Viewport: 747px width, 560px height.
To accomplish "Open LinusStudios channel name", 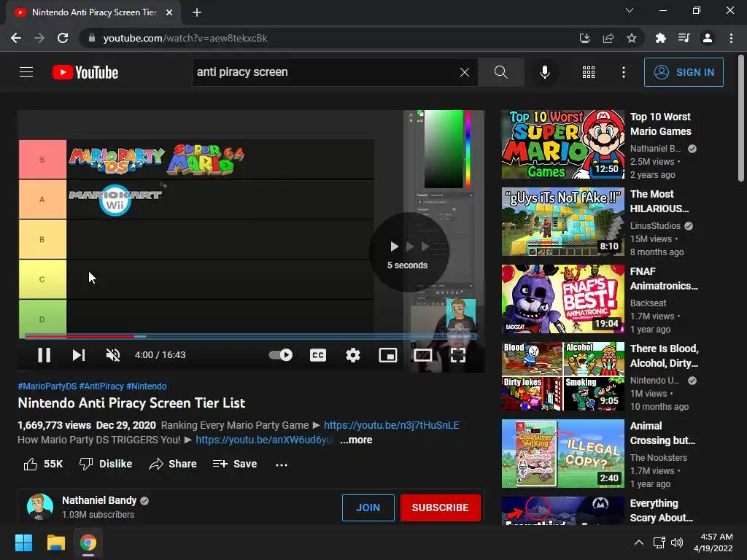I will (655, 226).
